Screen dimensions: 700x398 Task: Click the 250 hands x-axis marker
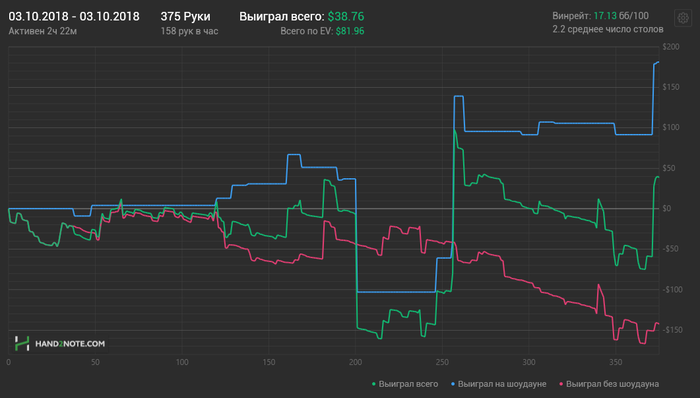pos(442,362)
